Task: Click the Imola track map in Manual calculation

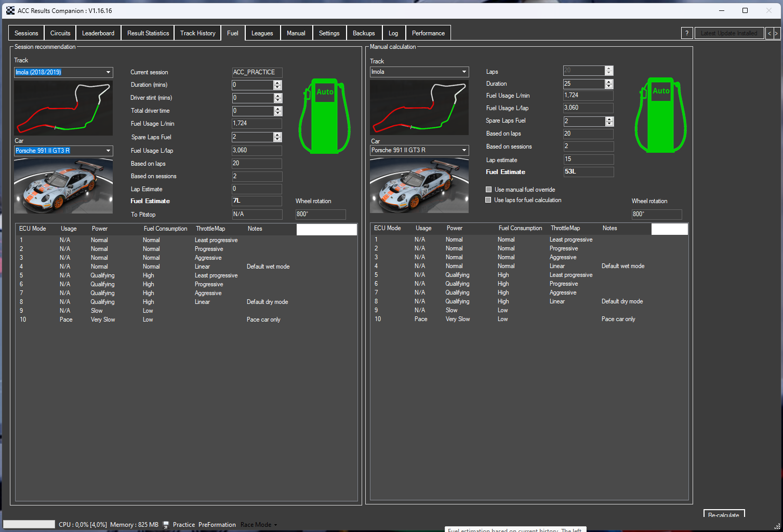Action: point(419,107)
